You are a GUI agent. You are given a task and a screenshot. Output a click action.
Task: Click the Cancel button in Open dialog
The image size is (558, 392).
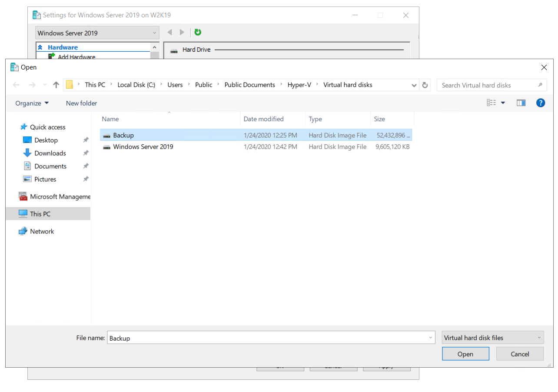coord(520,354)
